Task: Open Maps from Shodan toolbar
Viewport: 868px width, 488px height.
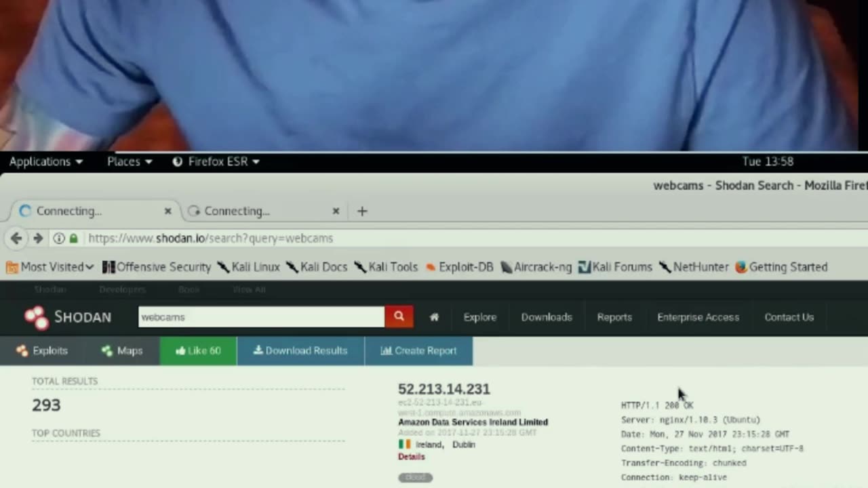Action: [x=122, y=350]
